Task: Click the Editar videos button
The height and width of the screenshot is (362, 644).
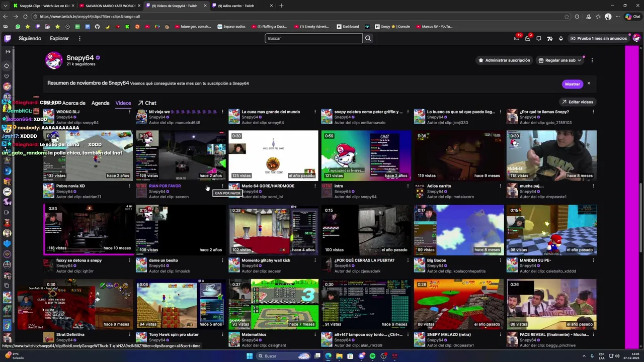Action: pos(578,102)
